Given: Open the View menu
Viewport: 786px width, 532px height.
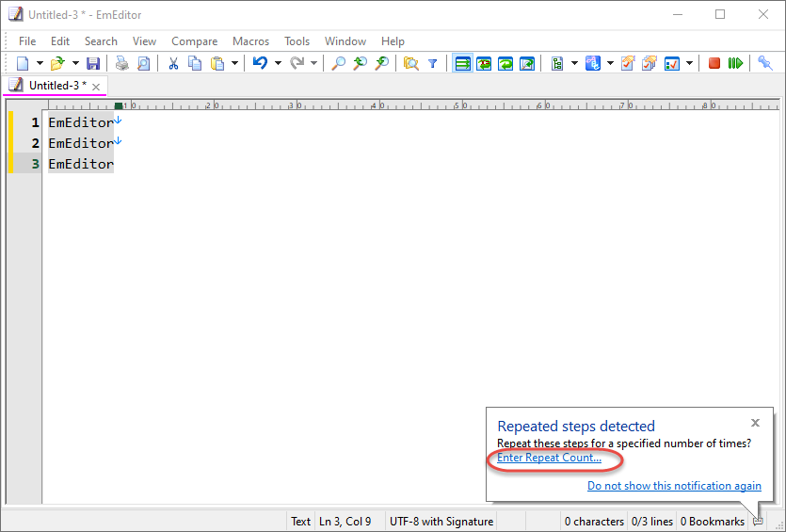Looking at the screenshot, I should click(x=144, y=41).
